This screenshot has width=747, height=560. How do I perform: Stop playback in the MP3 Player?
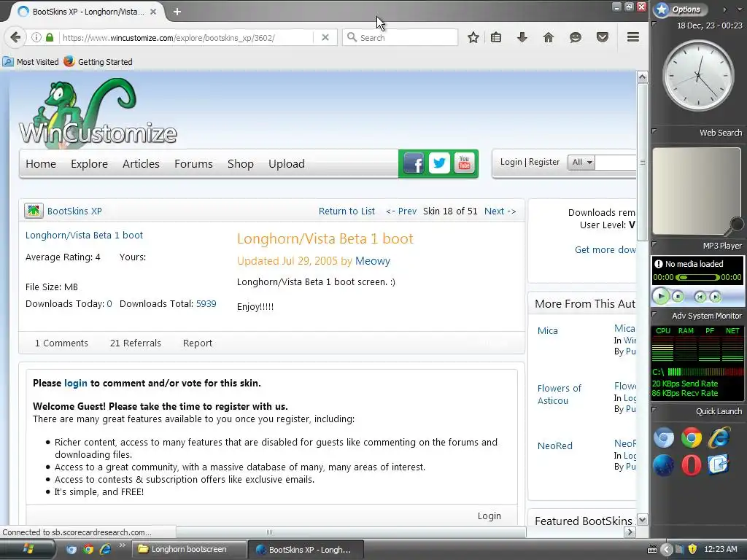click(678, 297)
